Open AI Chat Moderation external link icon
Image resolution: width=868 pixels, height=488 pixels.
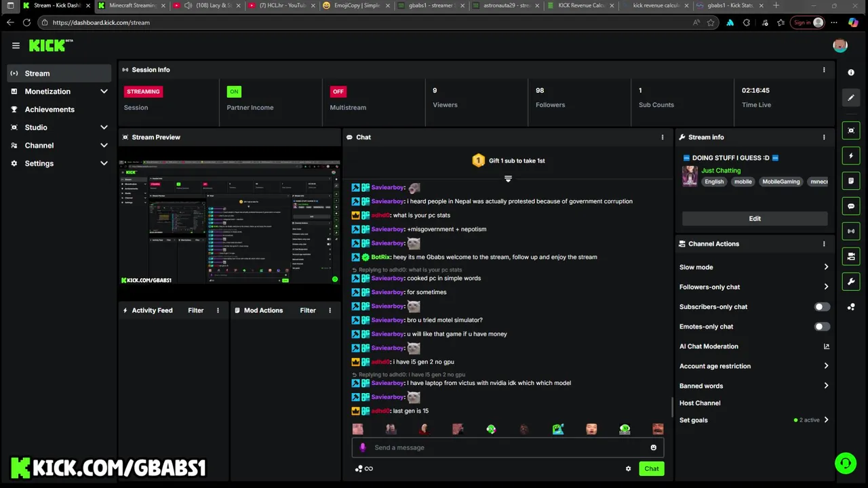(826, 346)
